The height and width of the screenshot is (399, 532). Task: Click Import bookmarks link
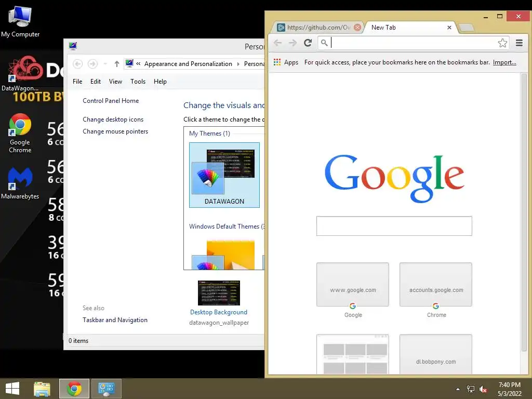[504, 62]
